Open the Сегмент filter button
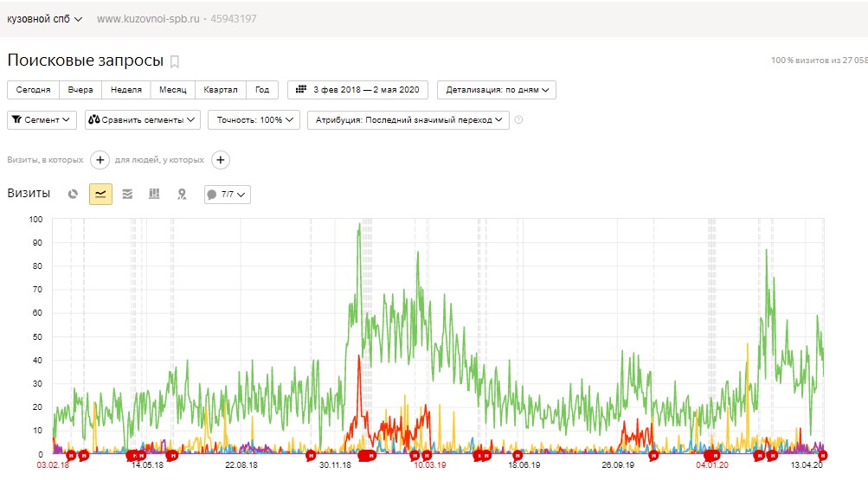Viewport: 868px width, 480px height. (42, 119)
